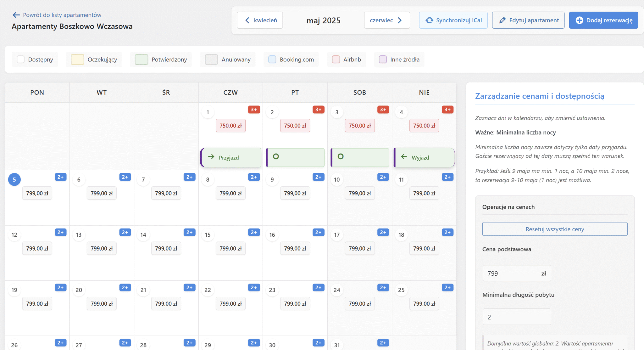The width and height of the screenshot is (644, 350).
Task: Click the 2+ badge on May 25
Action: tap(447, 288)
